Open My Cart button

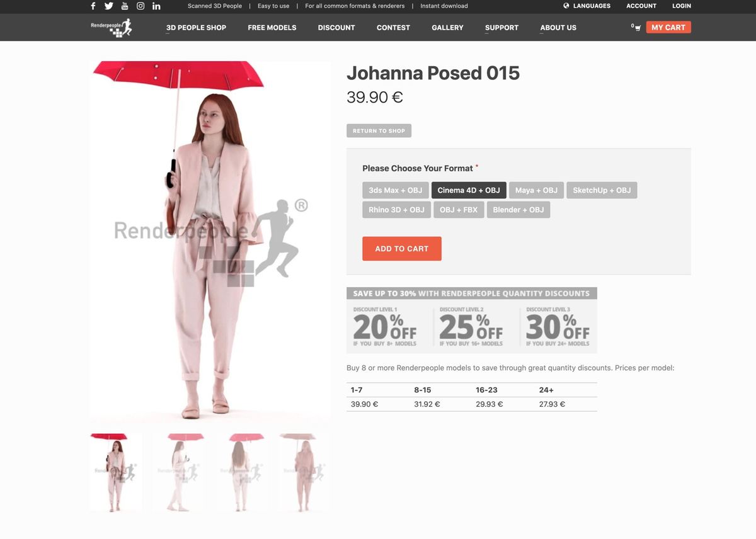(668, 27)
